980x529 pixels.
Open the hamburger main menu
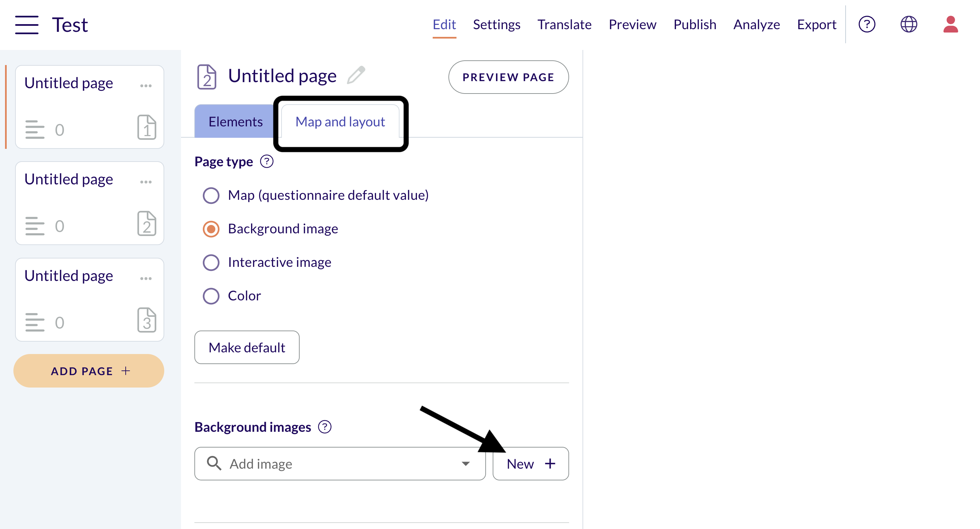point(26,25)
